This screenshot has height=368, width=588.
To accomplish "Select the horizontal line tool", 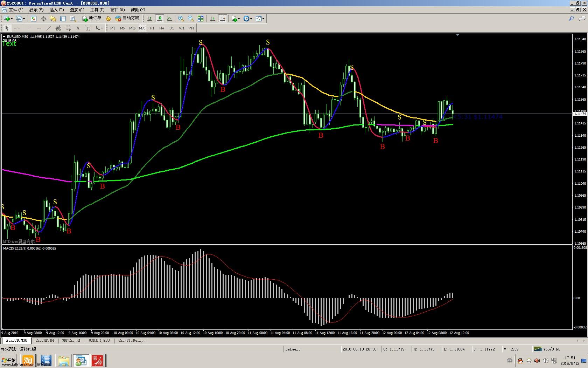I will 38,28.
